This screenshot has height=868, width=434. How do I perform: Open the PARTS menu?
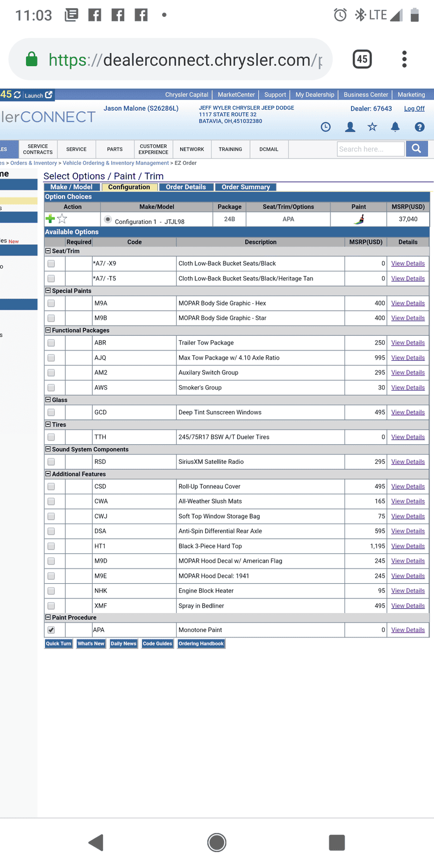coord(114,149)
